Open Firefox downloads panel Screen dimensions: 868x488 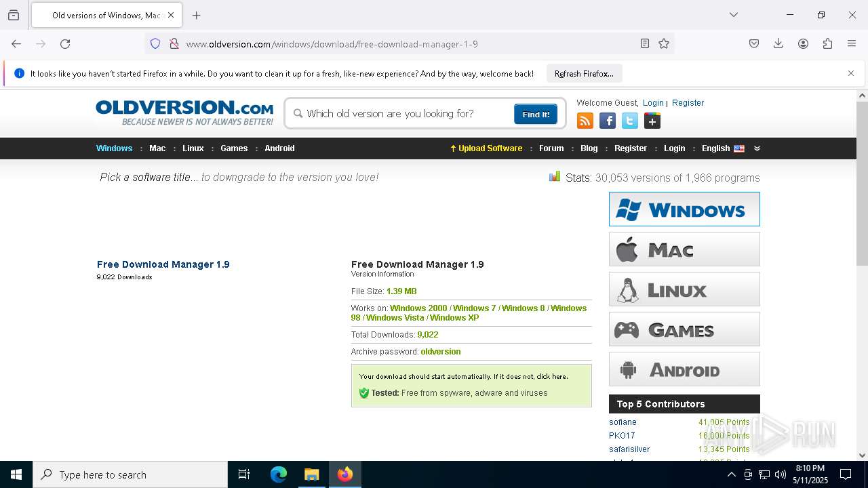[778, 44]
